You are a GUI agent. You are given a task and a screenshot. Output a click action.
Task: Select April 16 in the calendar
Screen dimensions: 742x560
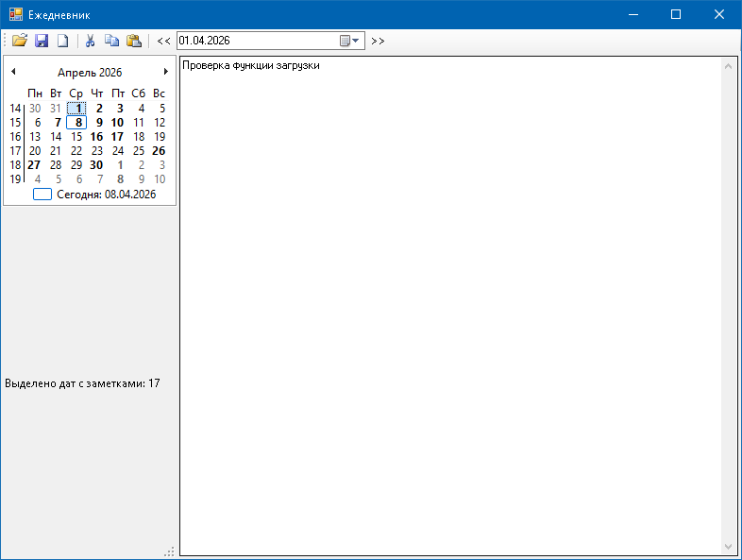pyautogui.click(x=96, y=137)
